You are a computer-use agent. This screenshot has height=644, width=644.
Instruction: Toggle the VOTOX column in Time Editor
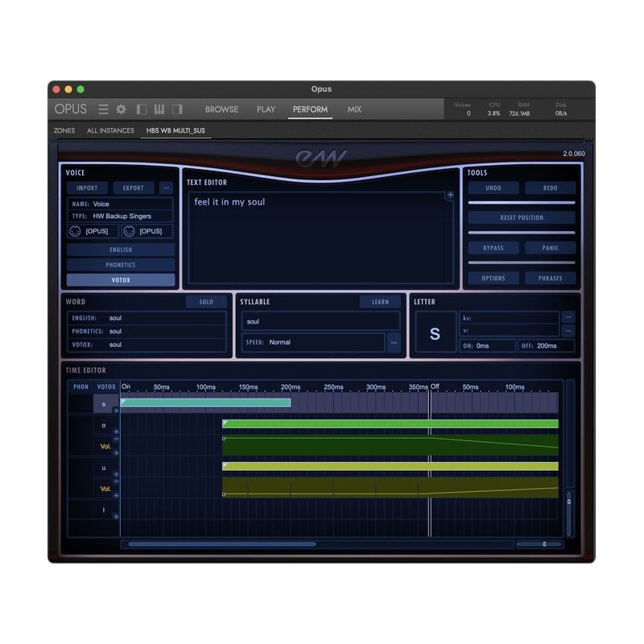[106, 387]
